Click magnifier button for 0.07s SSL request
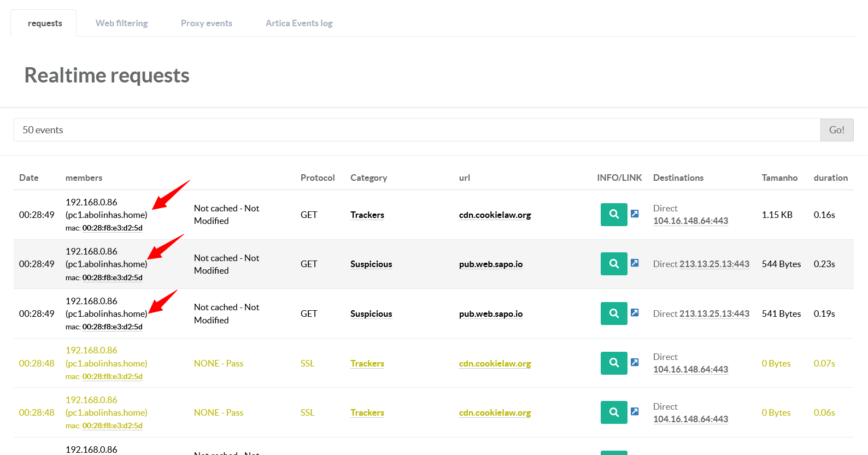 click(613, 363)
